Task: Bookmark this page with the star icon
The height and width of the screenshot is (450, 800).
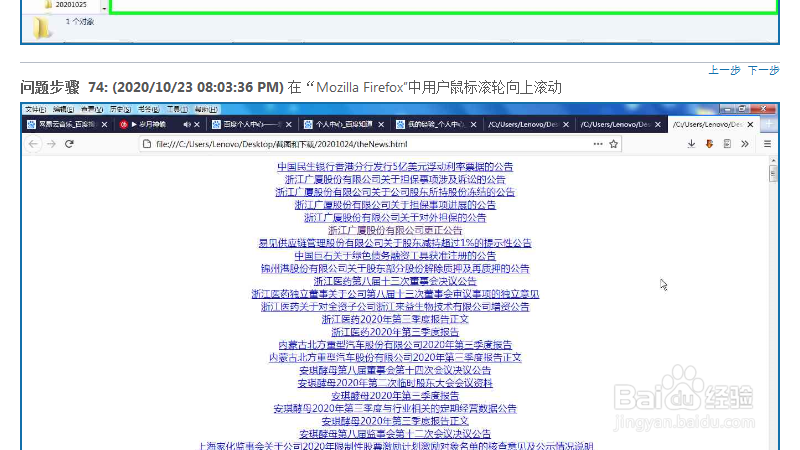Action: [613, 144]
